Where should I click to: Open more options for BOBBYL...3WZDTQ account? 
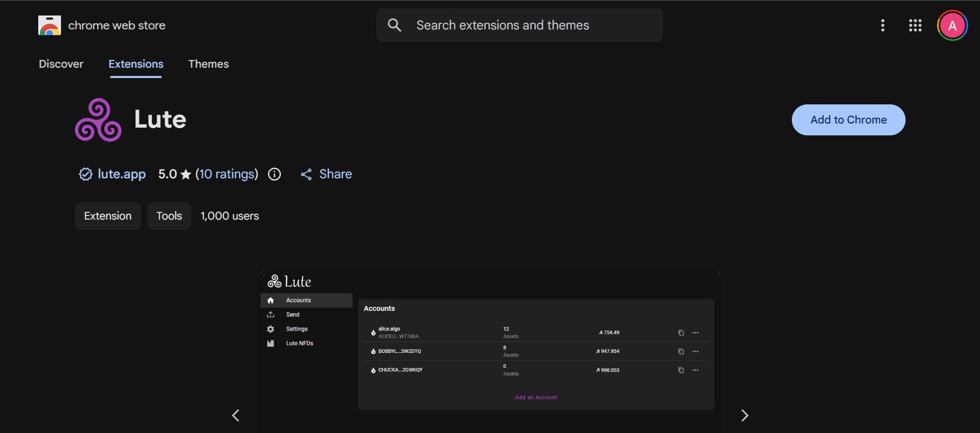coord(696,351)
